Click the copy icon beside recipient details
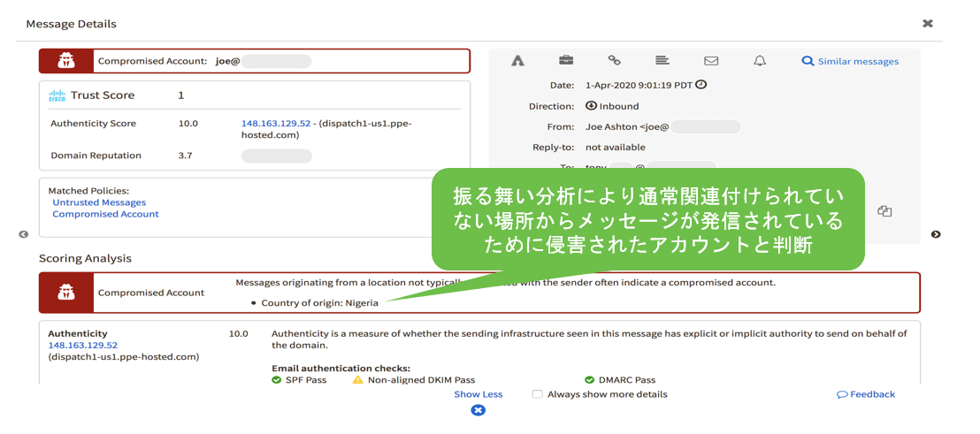 click(x=884, y=211)
